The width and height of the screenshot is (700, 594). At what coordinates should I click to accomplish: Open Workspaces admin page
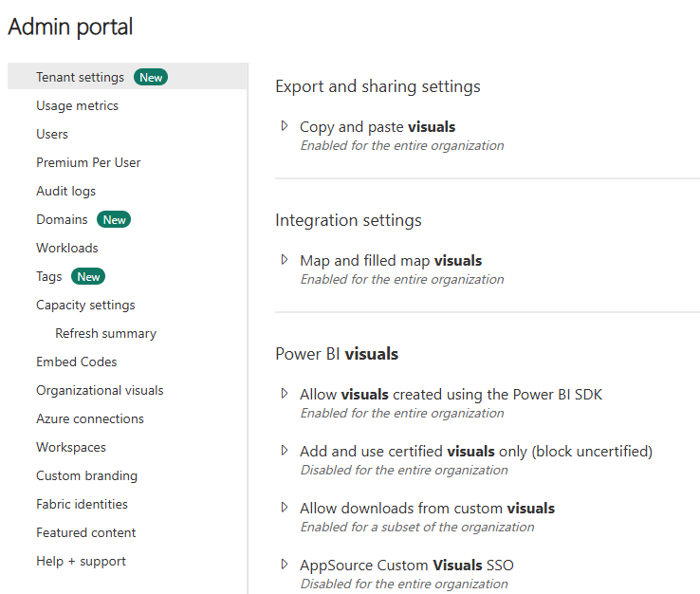point(71,448)
